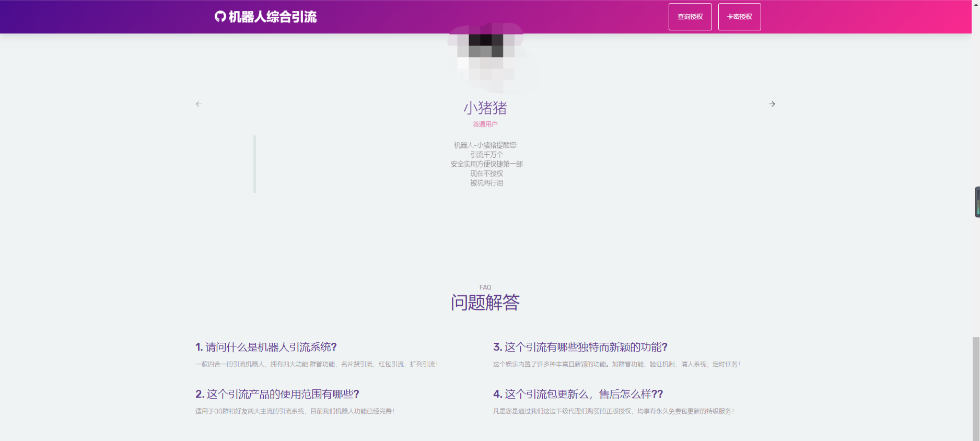
Task: Click the dark side widget on right edge
Action: (977, 202)
